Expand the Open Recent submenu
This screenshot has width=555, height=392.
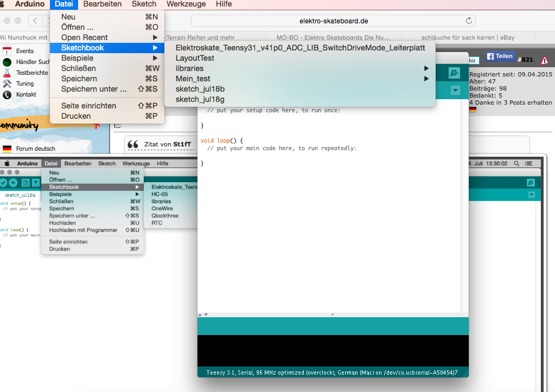coord(107,37)
